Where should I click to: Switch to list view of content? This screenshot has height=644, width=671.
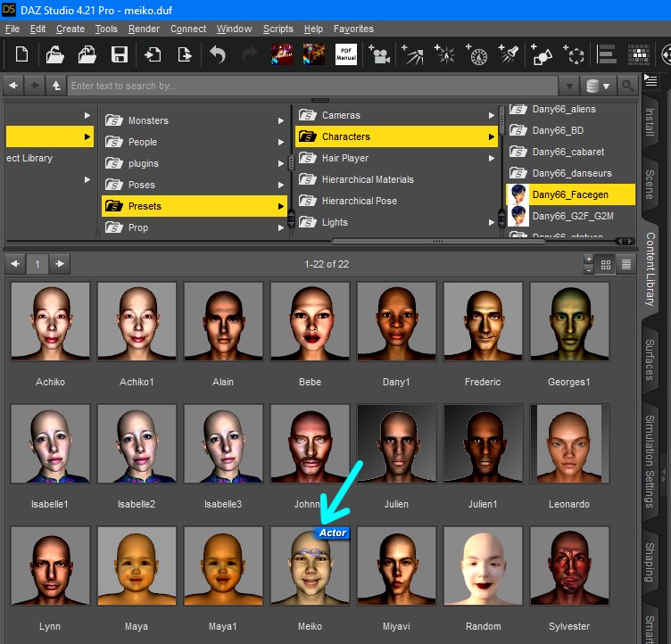626,264
